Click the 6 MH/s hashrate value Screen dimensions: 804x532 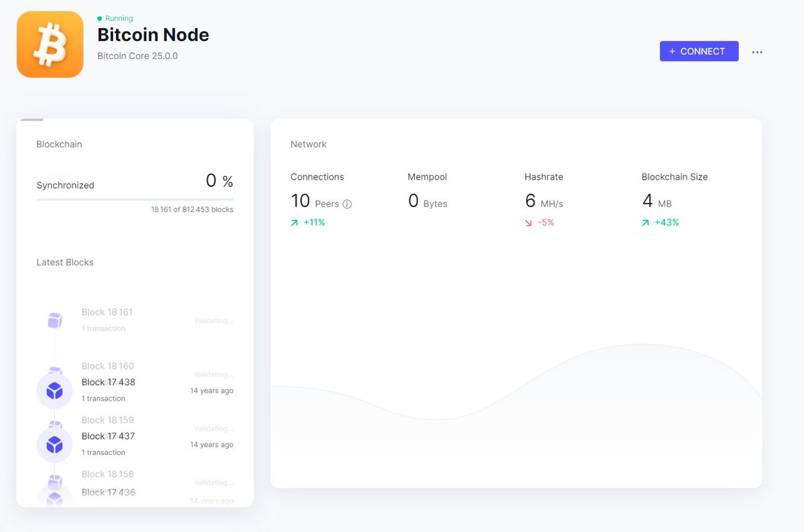pos(543,202)
